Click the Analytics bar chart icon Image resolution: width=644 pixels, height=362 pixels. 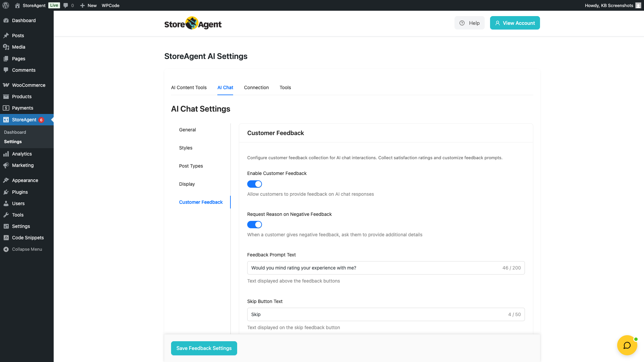pos(6,154)
